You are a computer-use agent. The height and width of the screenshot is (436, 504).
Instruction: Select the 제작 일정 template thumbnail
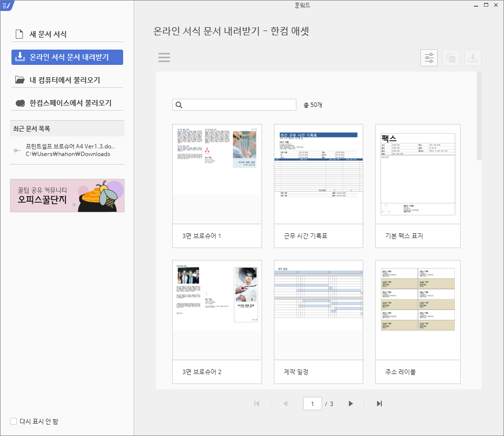click(318, 322)
